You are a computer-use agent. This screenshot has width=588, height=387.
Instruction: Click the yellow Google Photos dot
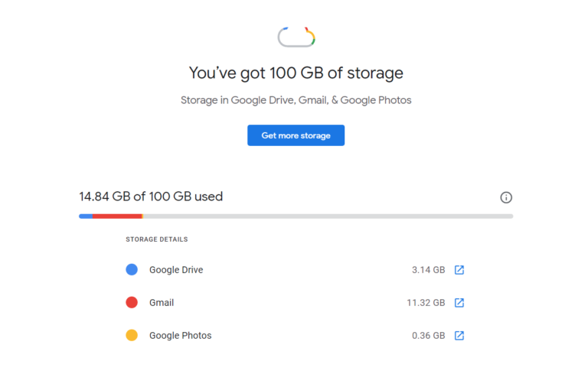pos(132,336)
